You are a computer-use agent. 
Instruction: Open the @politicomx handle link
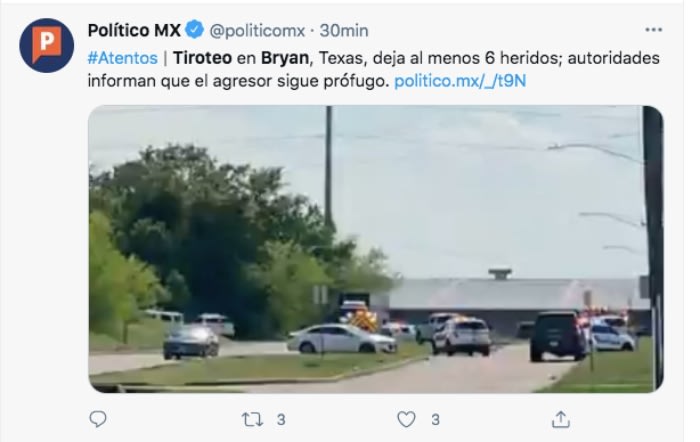(x=257, y=31)
